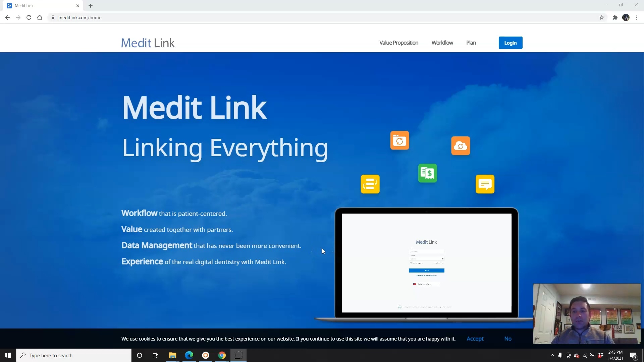Open notifications via Action Center icon
The image size is (644, 362).
point(634,356)
